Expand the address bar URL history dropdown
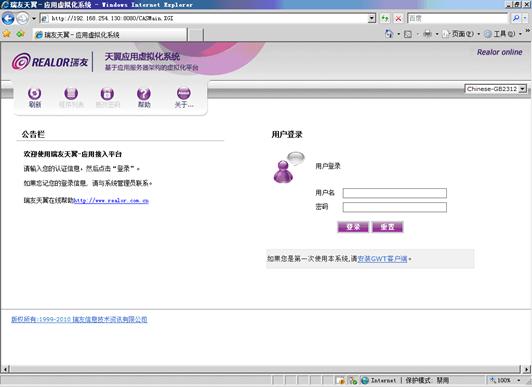 pos(372,18)
